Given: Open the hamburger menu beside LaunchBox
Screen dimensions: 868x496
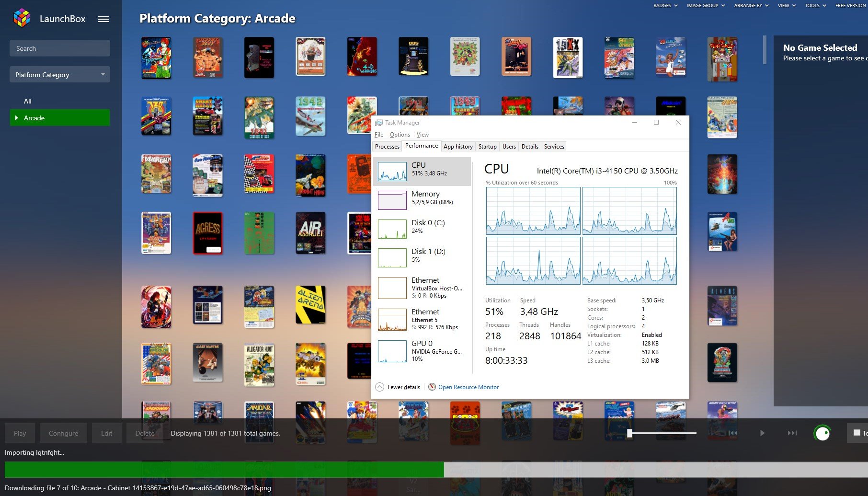Looking at the screenshot, I should click(x=103, y=19).
